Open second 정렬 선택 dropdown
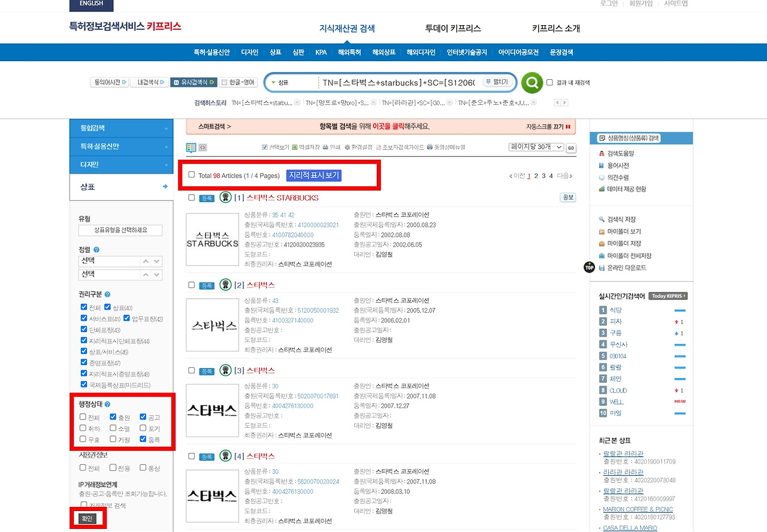Image resolution: width=767 pixels, height=532 pixels. click(120, 274)
